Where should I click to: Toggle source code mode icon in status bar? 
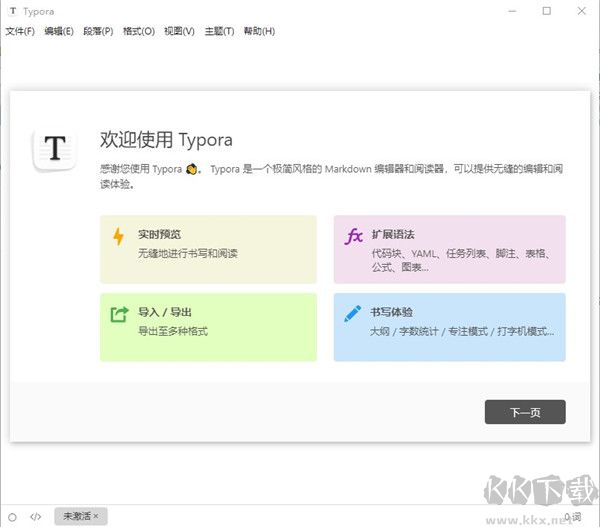tap(36, 516)
